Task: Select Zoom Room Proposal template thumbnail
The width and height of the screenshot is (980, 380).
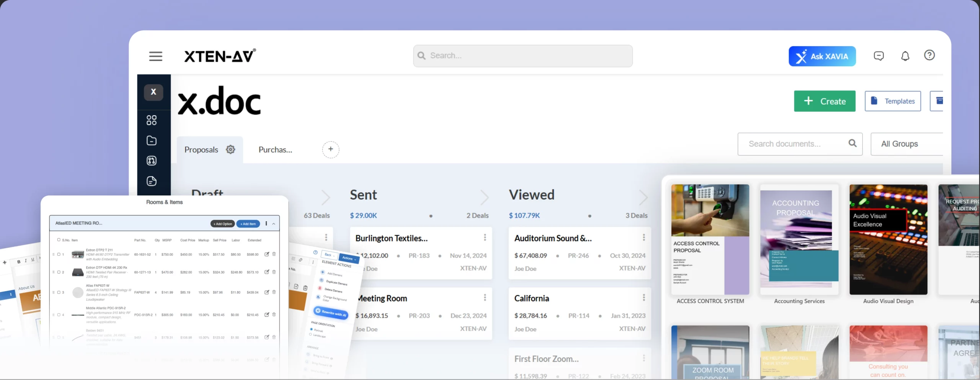Action: [x=710, y=352]
